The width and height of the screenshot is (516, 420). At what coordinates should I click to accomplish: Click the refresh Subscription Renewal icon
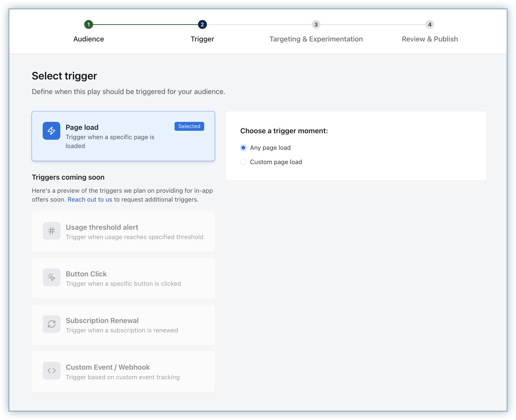click(x=51, y=324)
